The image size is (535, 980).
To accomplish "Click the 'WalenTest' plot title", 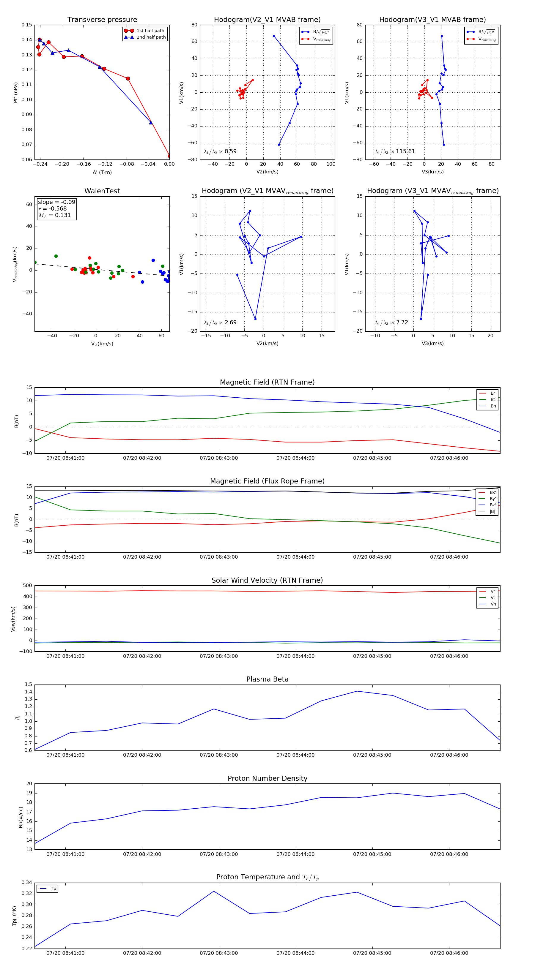I will tap(102, 191).
